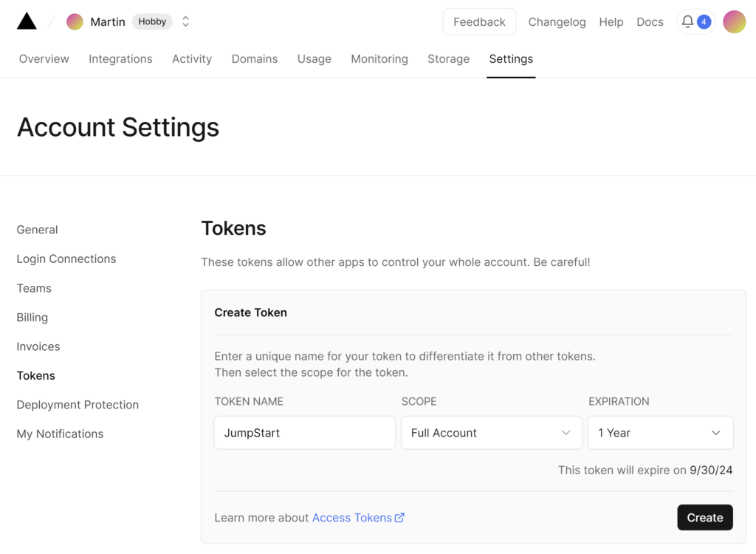The width and height of the screenshot is (756, 554).
Task: Click the external link icon beside Access Tokens
Action: 399,517
